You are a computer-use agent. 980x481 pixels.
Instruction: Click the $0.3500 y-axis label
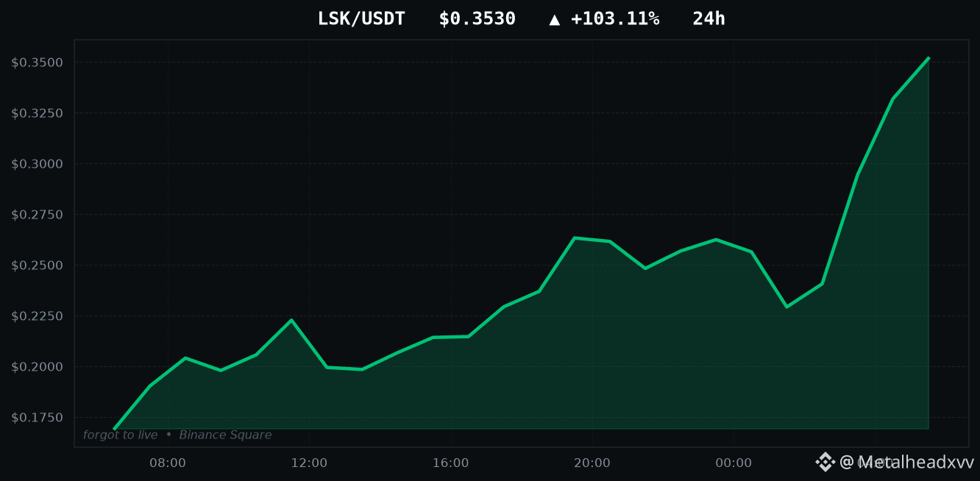(x=38, y=63)
